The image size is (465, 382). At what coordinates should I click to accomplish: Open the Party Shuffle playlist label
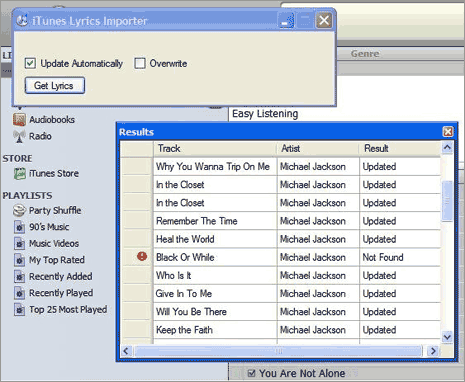click(55, 211)
